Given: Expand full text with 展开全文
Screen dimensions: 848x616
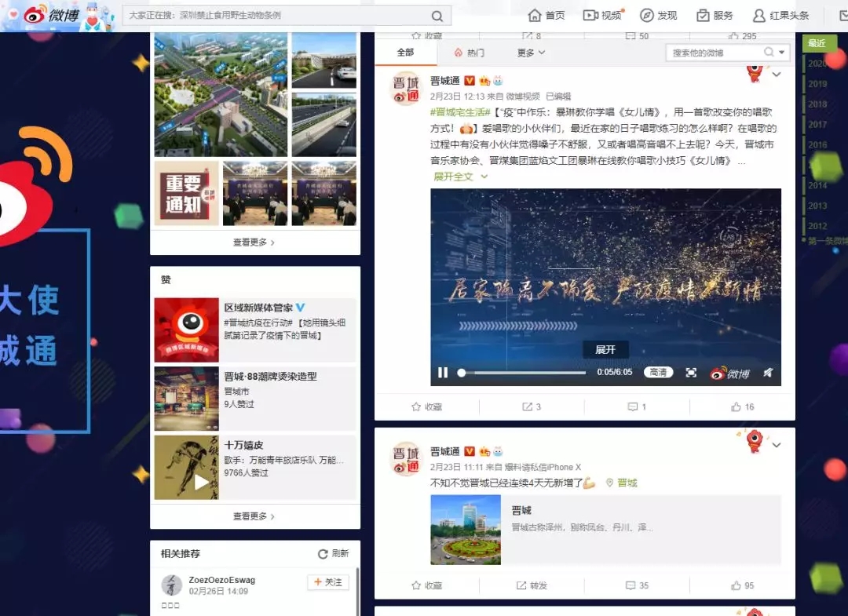Looking at the screenshot, I should (x=460, y=177).
